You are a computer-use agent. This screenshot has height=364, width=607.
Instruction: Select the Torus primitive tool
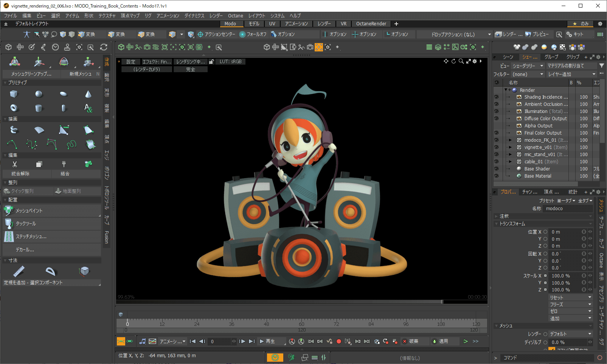pos(14,108)
